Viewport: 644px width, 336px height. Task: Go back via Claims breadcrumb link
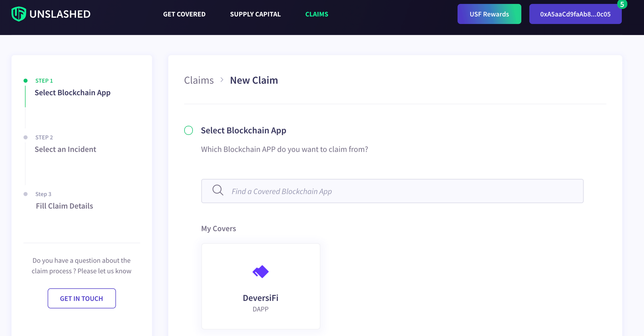tap(199, 80)
